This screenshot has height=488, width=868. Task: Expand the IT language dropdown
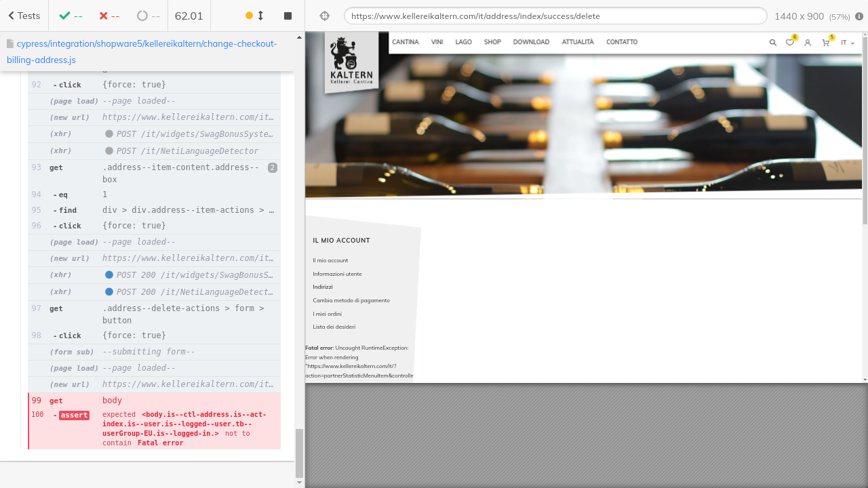(847, 43)
